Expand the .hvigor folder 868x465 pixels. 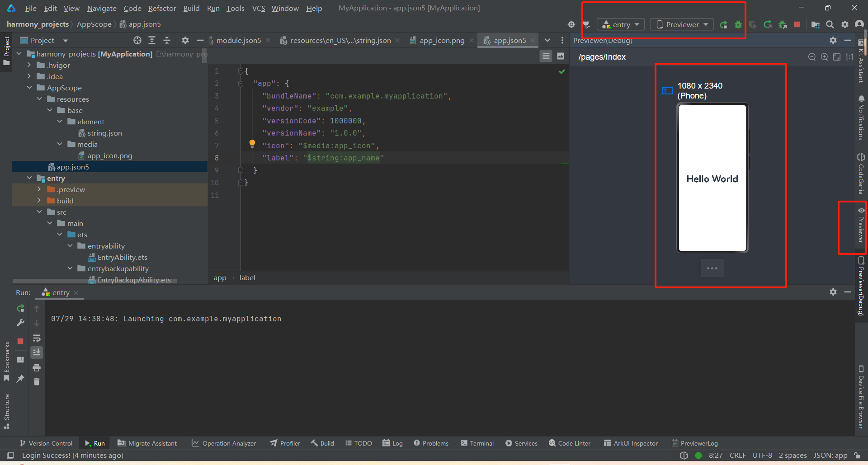click(29, 65)
